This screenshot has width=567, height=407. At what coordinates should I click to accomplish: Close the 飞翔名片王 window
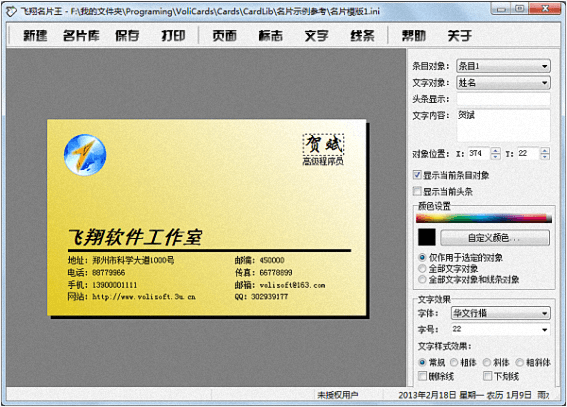click(x=545, y=9)
